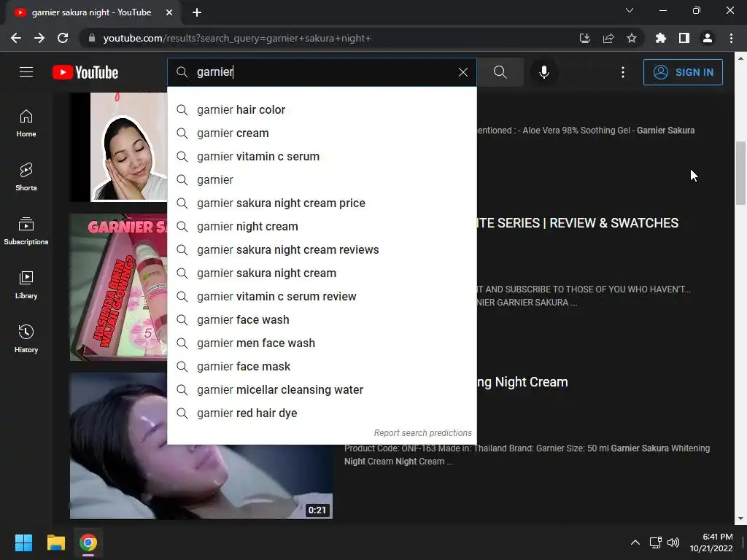Select 'garnier sakura night cream price' suggestion
747x560 pixels.
[322, 203]
